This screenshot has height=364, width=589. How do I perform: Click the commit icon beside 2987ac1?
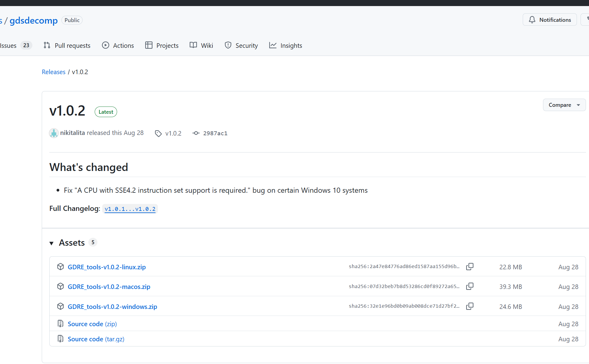tap(196, 133)
